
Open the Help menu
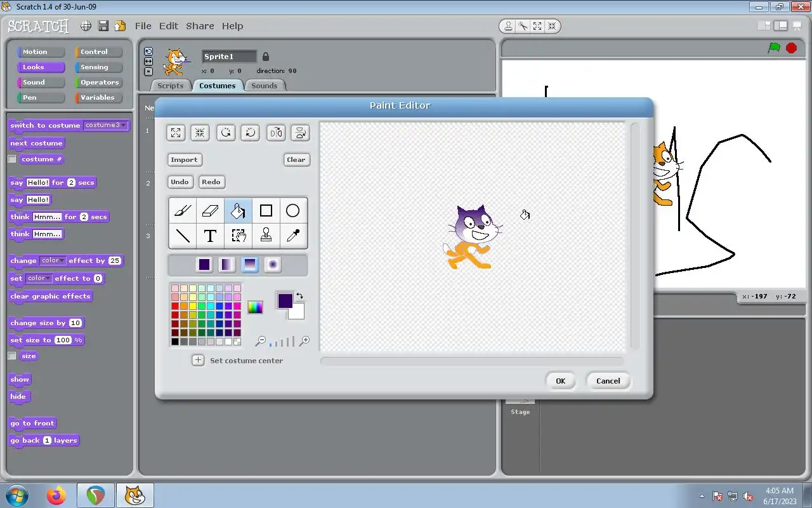pos(232,26)
